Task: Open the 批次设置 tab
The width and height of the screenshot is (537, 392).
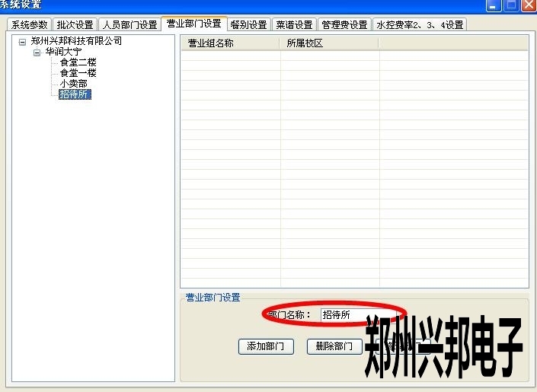Action: coord(75,24)
